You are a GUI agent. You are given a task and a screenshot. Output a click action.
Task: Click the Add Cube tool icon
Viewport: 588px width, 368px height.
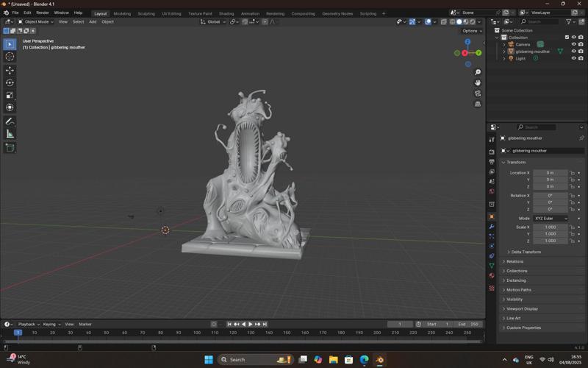pos(10,148)
